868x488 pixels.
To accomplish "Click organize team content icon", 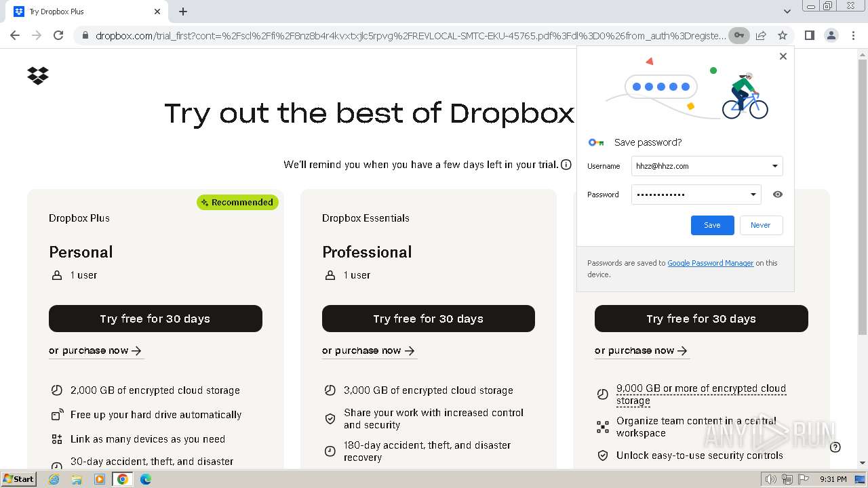I will coord(603,427).
